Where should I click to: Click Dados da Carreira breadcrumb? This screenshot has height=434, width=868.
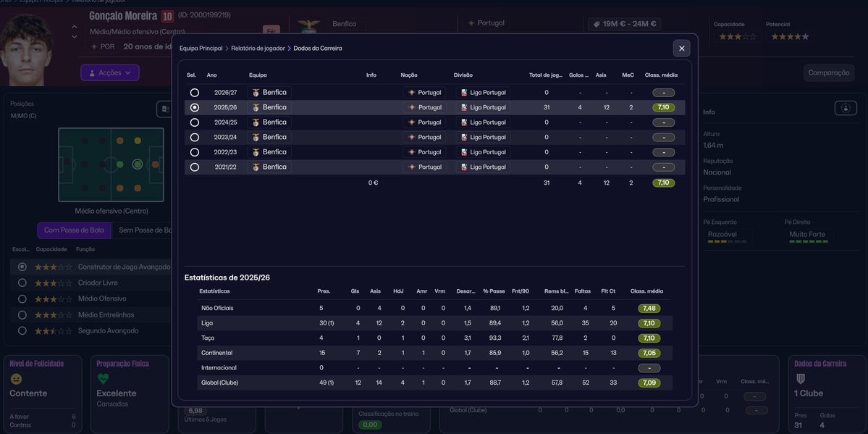[318, 49]
